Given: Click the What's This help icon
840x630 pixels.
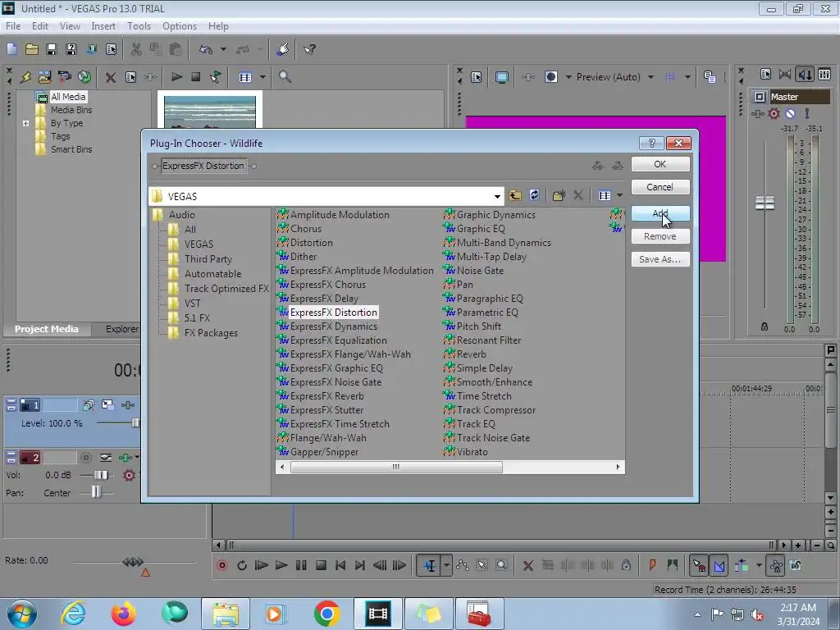Looking at the screenshot, I should pyautogui.click(x=309, y=49).
